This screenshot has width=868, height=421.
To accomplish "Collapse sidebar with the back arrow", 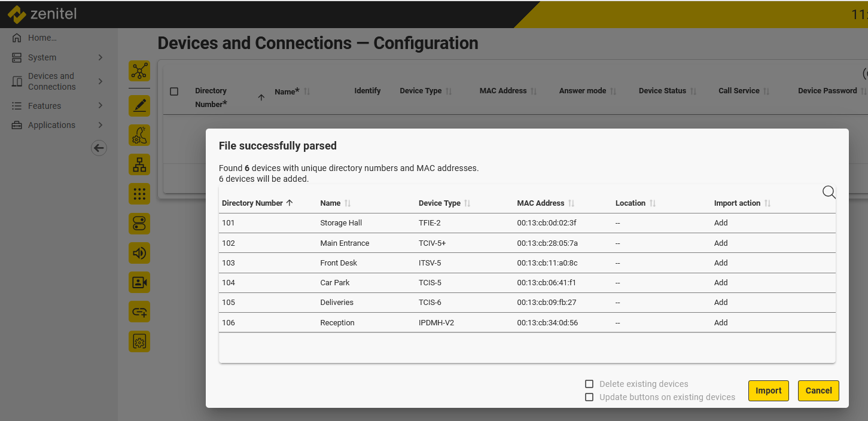I will [99, 148].
